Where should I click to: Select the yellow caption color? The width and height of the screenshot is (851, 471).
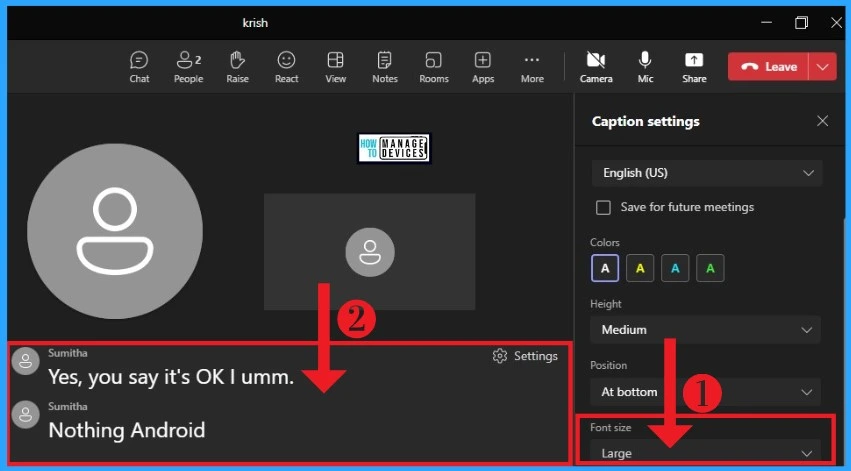click(x=640, y=268)
